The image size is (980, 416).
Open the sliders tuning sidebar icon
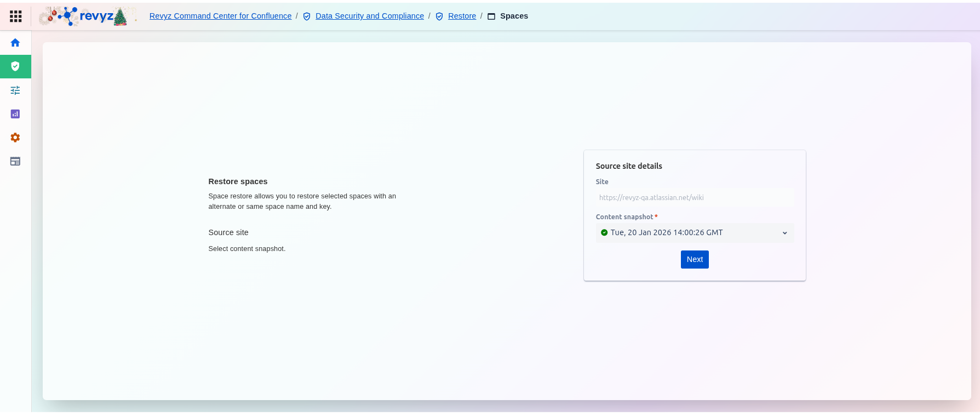coord(15,90)
